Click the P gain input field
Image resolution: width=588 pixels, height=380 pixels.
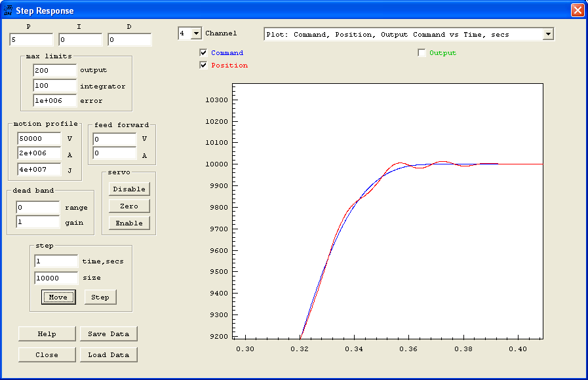(x=31, y=39)
